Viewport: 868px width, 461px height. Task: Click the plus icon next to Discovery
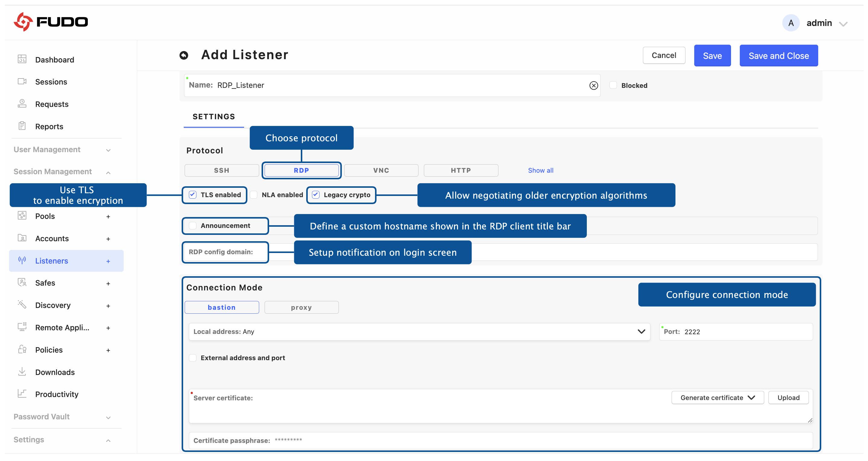pos(108,306)
